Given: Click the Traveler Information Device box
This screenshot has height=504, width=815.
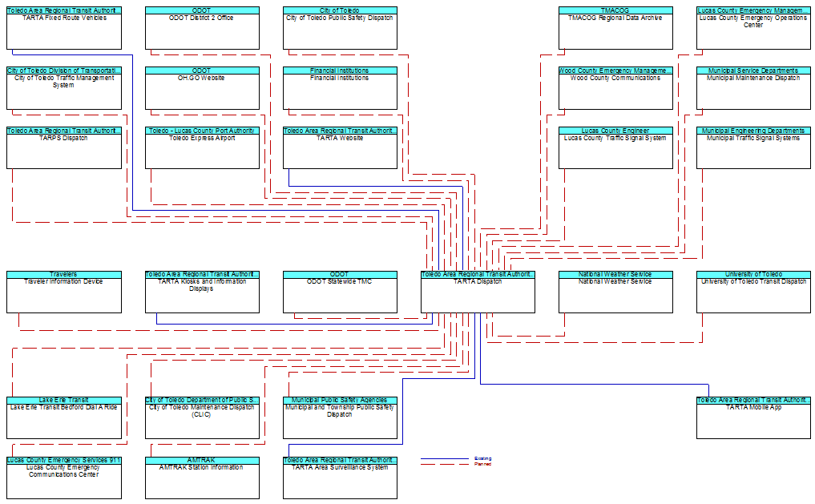Looking at the screenshot, I should 64,292.
